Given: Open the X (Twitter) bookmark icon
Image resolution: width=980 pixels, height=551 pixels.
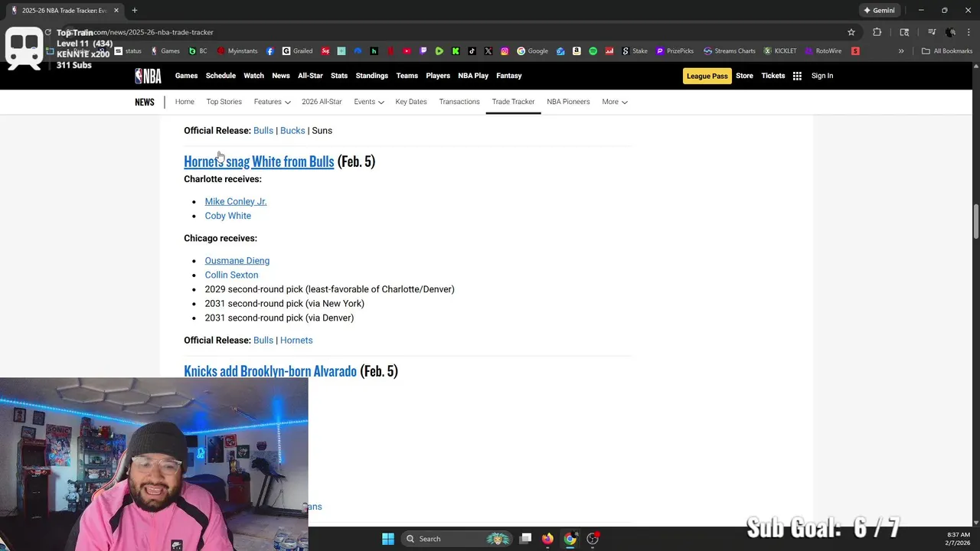Looking at the screenshot, I should (x=488, y=51).
